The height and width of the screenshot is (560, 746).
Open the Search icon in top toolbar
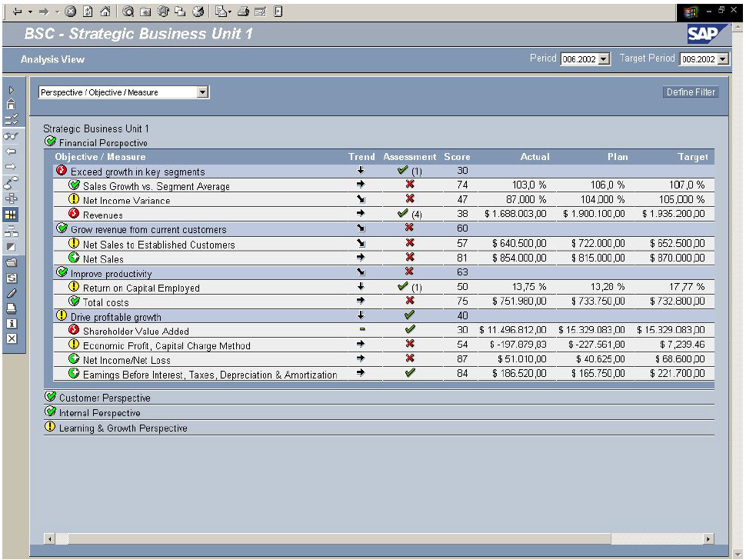pyautogui.click(x=128, y=12)
